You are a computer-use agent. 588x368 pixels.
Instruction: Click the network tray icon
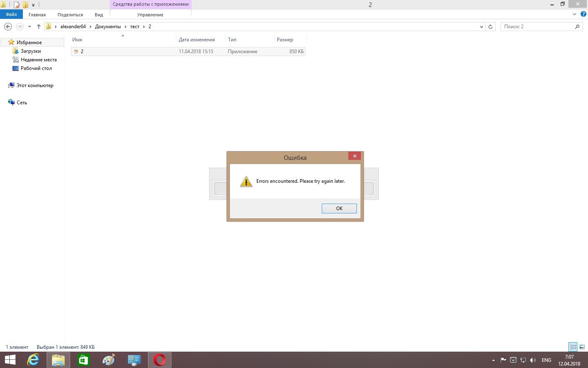coord(523,360)
